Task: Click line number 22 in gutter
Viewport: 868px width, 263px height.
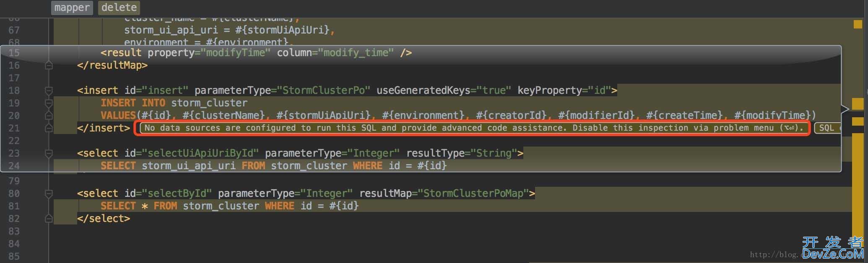Action: [x=14, y=141]
